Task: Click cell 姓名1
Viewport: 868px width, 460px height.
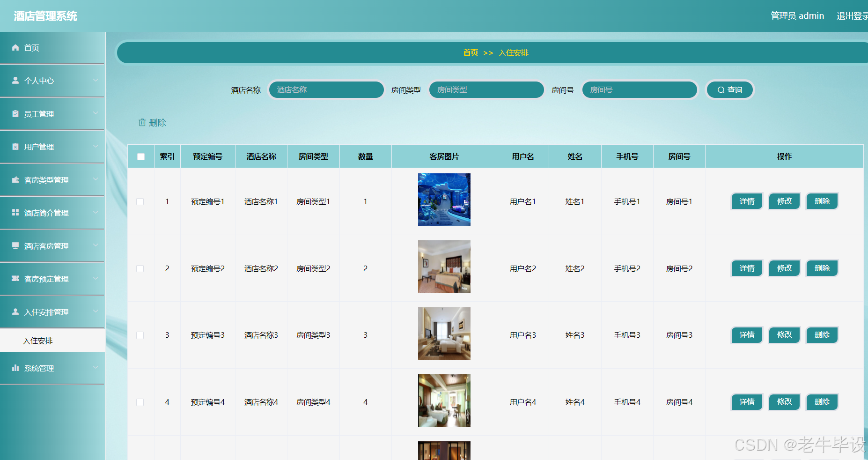Action: (575, 201)
